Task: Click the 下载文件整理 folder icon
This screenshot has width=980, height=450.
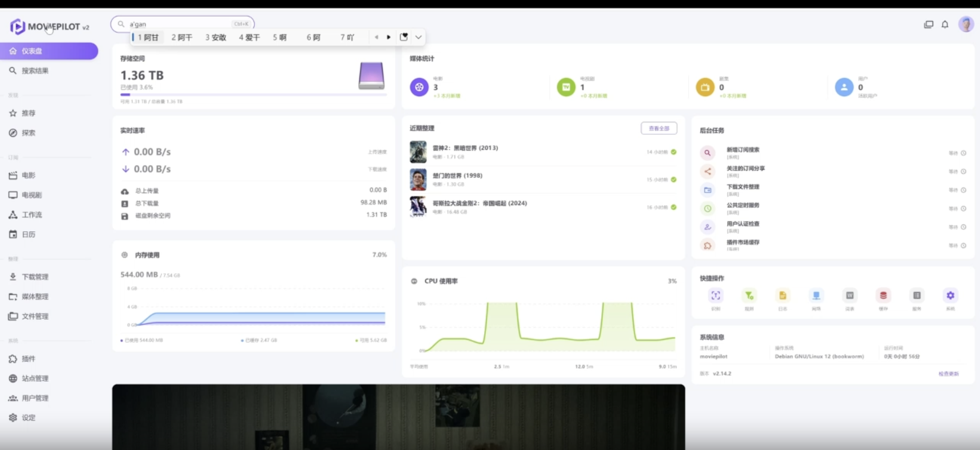Action: (x=708, y=190)
